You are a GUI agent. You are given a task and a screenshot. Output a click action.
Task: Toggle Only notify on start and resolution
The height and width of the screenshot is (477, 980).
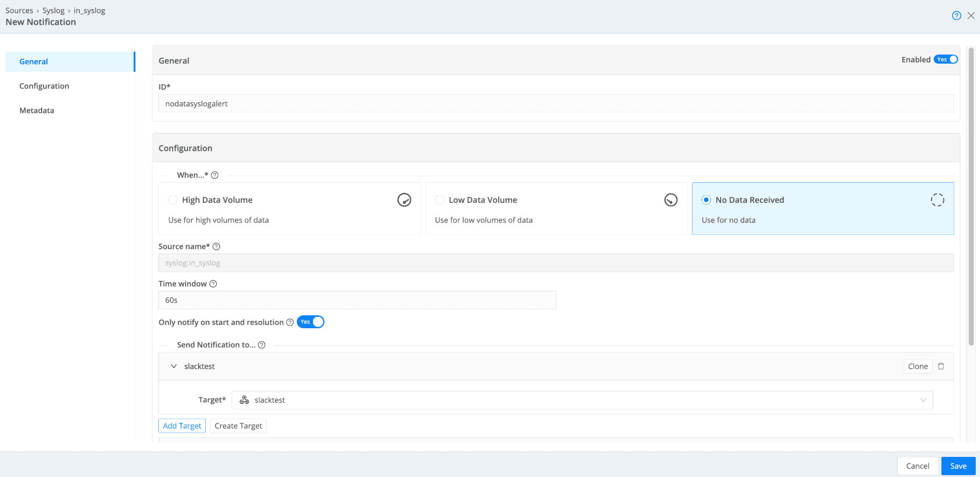coord(311,322)
